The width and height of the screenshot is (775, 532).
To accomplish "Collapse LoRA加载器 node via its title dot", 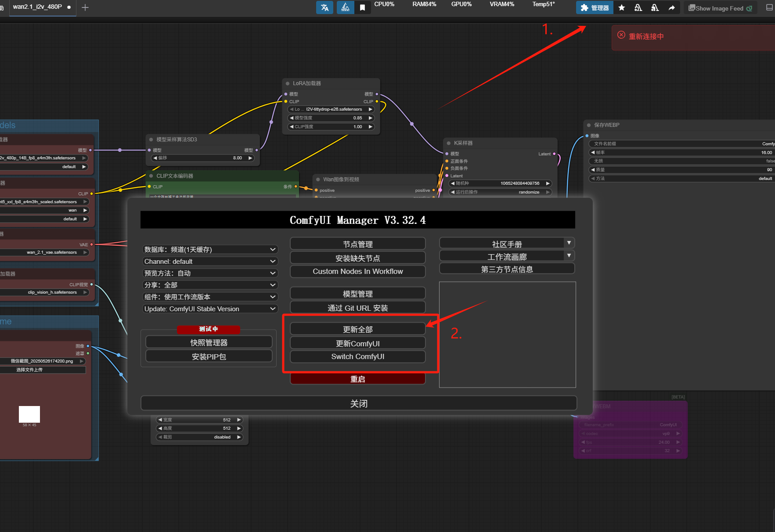I will click(x=288, y=83).
